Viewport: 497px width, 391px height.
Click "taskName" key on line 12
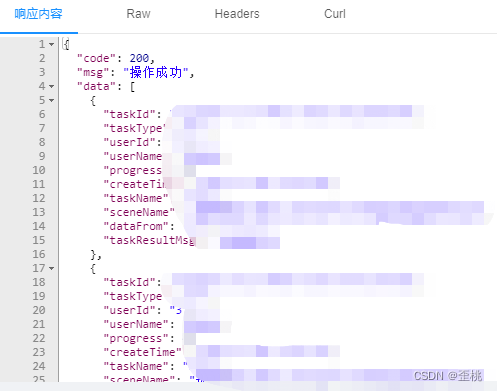tap(136, 198)
